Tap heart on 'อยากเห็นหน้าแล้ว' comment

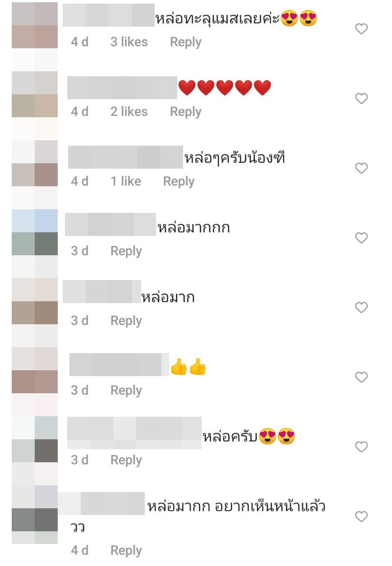tap(361, 517)
